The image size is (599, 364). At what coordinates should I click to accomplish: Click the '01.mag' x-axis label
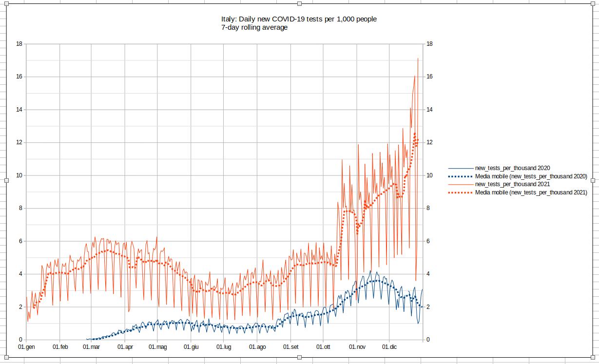click(157, 347)
